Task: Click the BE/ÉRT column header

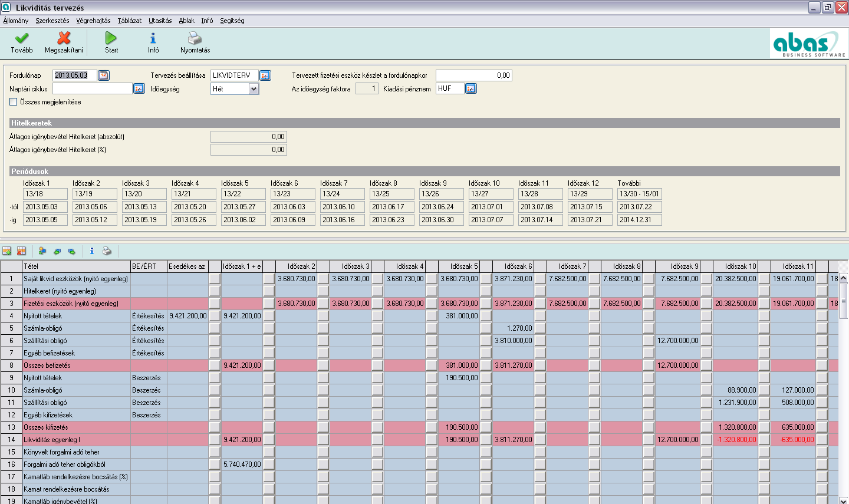Action: (149, 266)
